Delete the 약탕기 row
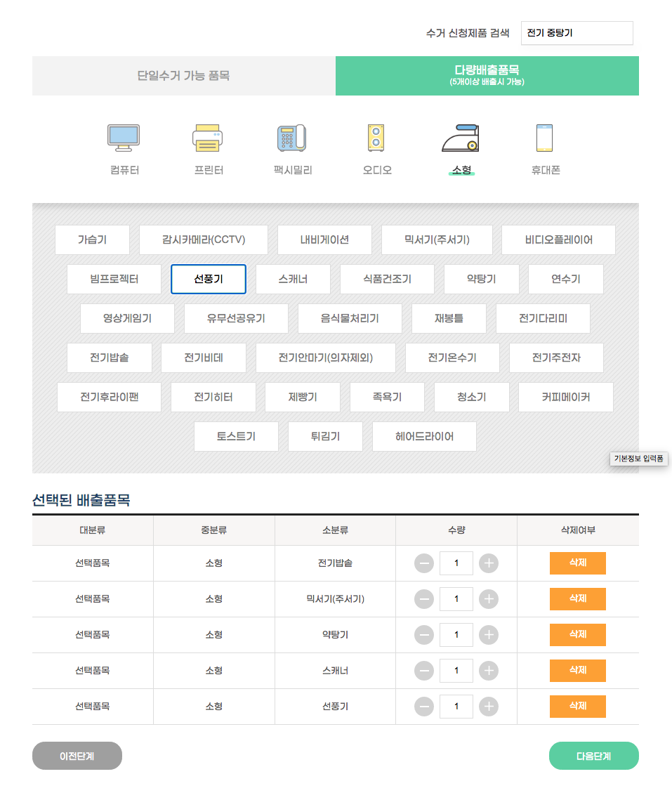 click(578, 635)
